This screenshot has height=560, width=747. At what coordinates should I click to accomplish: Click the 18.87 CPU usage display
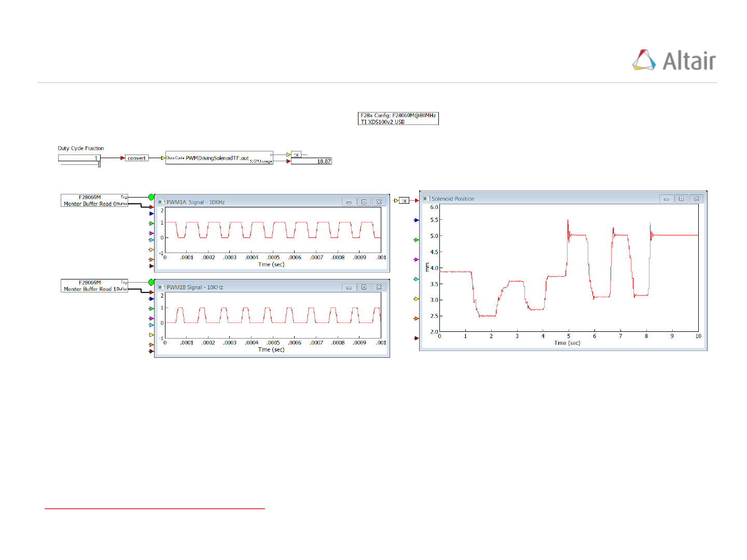tap(311, 161)
